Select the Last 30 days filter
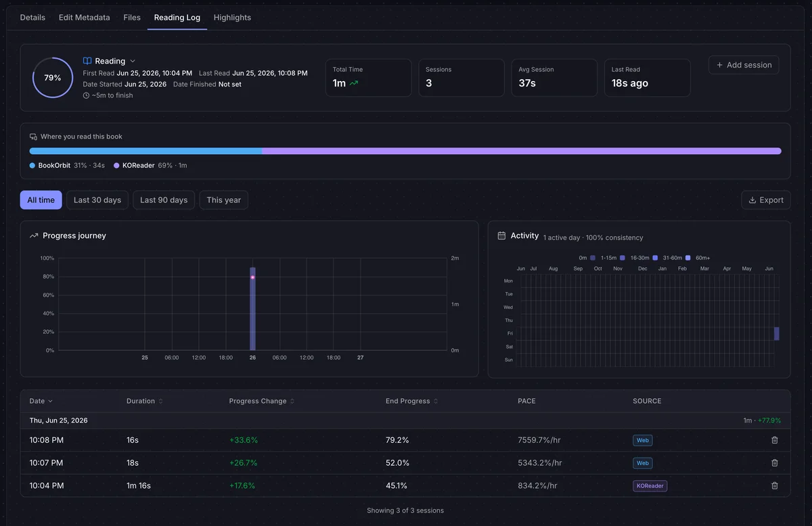Screen dimensions: 812x526 97,200
